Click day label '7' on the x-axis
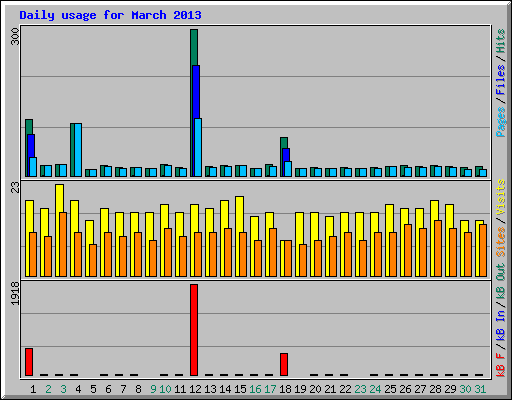Image resolution: width=512 pixels, height=400 pixels. click(x=123, y=389)
